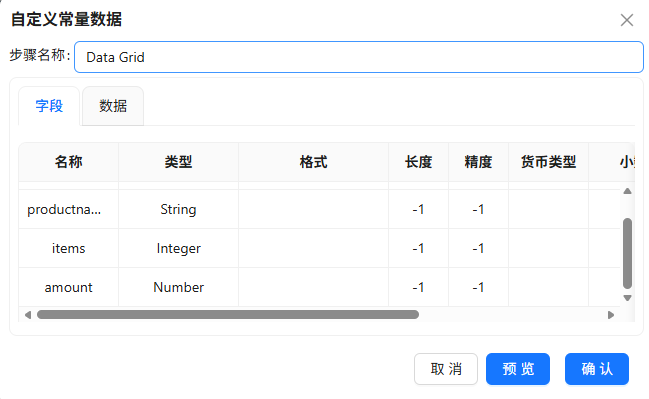Screen dimensions: 649x399
Task: Confirm with the 确认 button
Action: coord(597,369)
